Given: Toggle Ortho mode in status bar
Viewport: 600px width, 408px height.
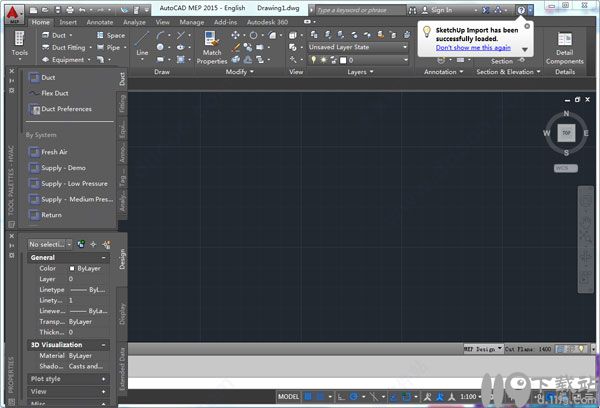Looking at the screenshot, I should click(x=341, y=397).
